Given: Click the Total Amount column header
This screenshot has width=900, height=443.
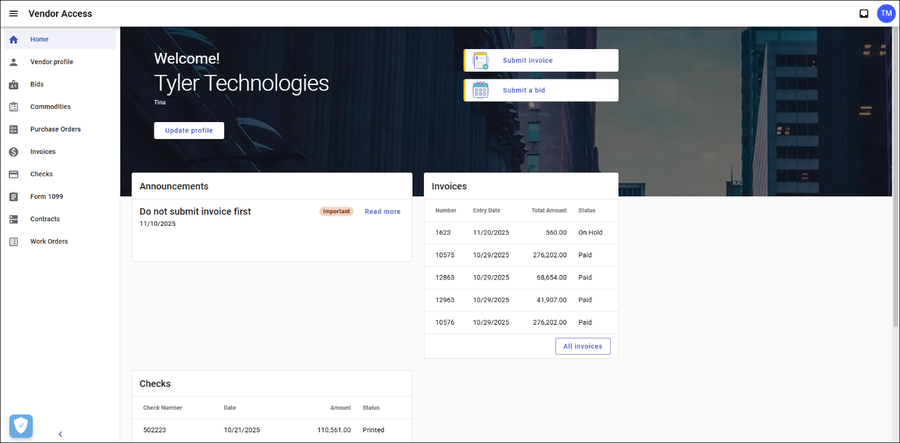Looking at the screenshot, I should tap(548, 211).
